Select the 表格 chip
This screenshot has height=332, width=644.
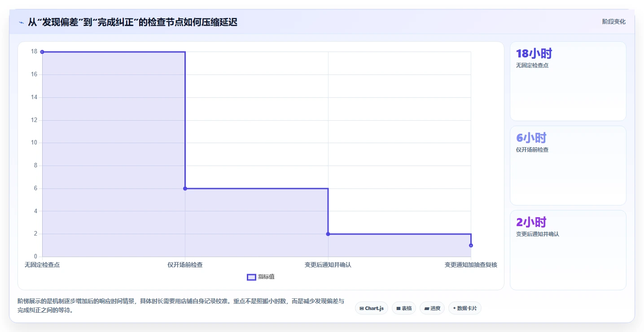coord(404,308)
